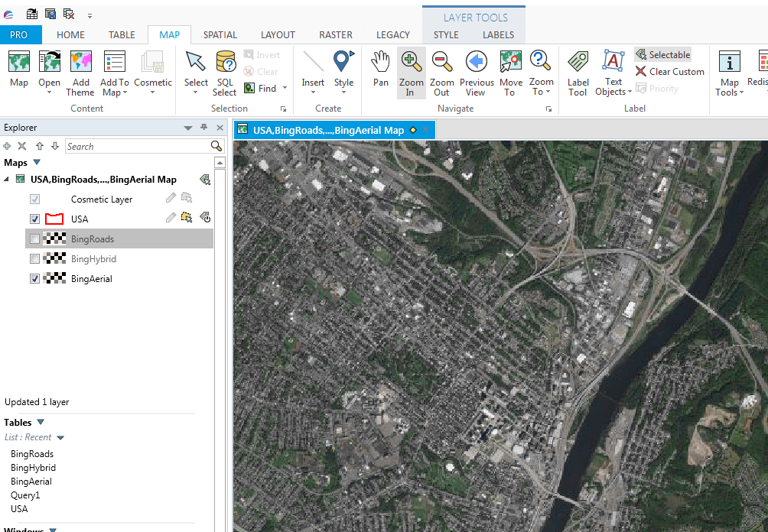Collapse the USA,BingRoads map tree node
The width and height of the screenshot is (768, 532).
6,179
